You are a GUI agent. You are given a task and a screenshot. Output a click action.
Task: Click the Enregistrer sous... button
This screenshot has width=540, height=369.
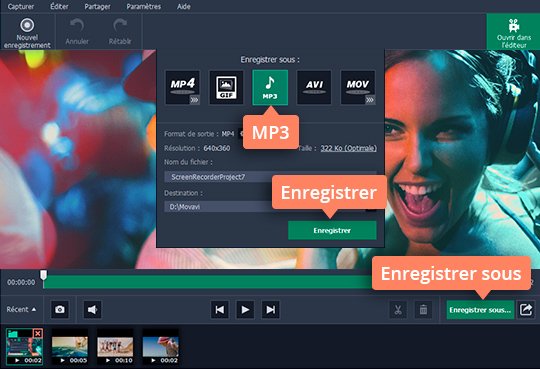[x=480, y=310]
